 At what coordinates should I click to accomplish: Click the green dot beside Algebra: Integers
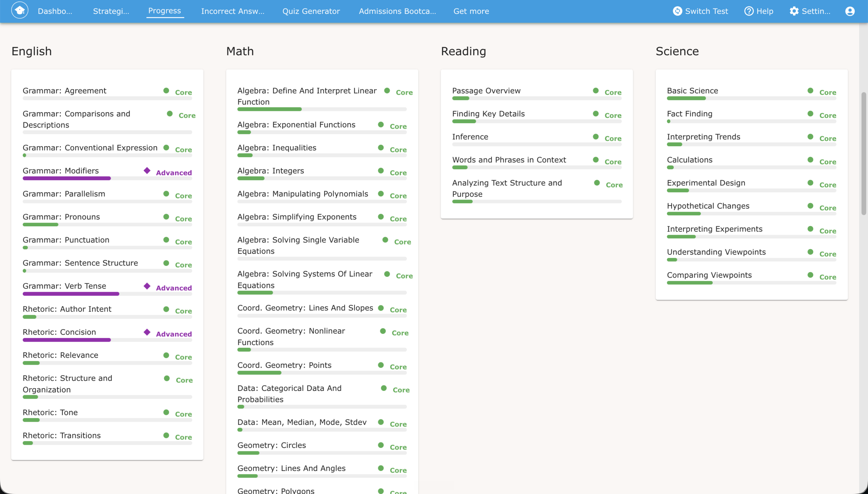pos(381,171)
